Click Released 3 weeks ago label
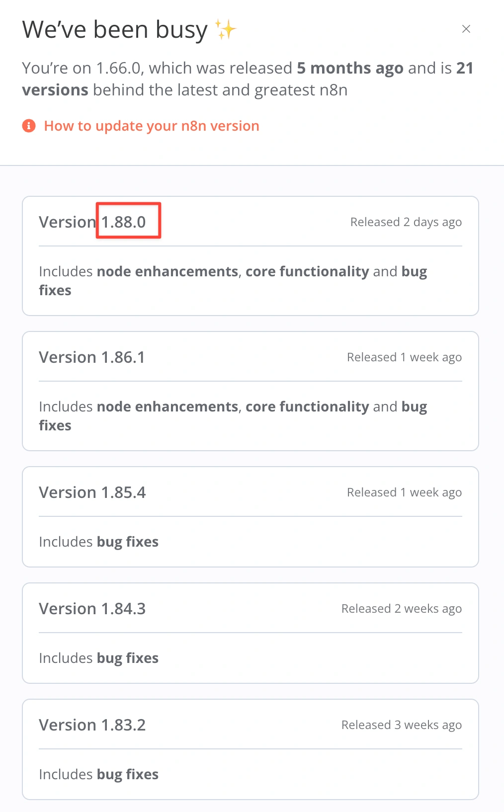This screenshot has width=504, height=812. pos(402,725)
